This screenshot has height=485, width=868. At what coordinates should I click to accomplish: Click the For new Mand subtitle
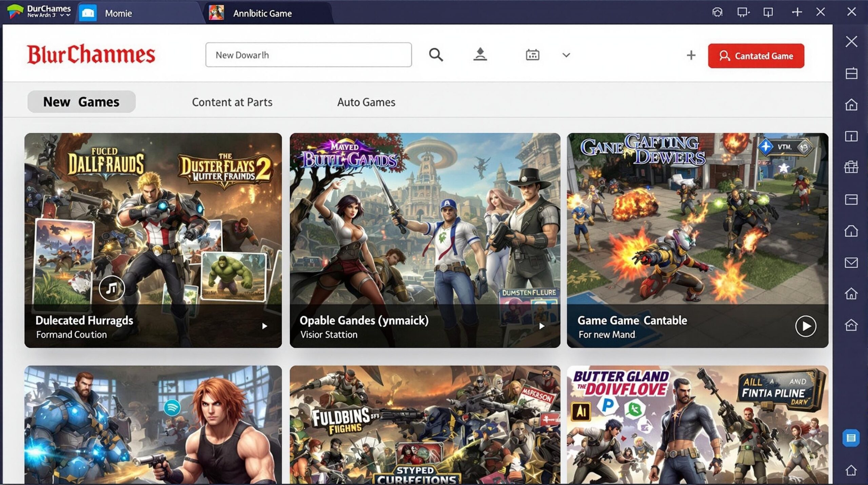(x=607, y=335)
